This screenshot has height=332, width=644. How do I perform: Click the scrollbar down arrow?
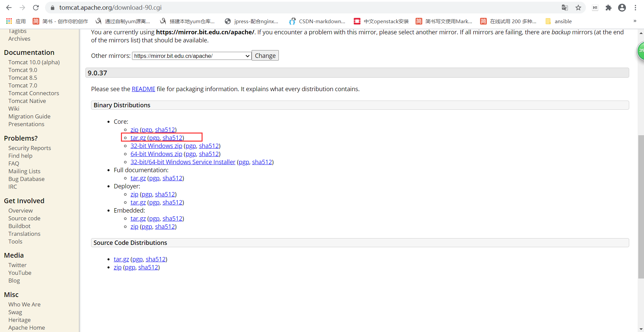pyautogui.click(x=641, y=329)
